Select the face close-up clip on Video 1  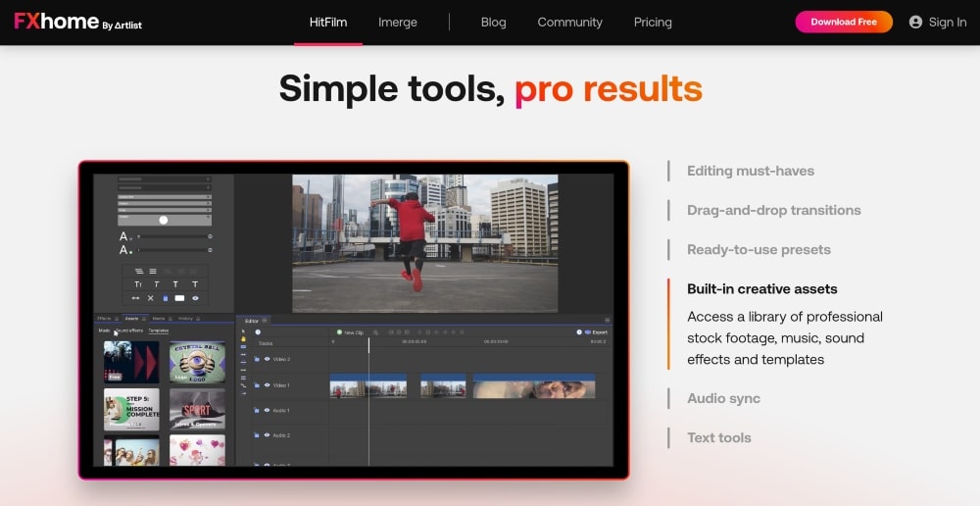pyautogui.click(x=534, y=386)
